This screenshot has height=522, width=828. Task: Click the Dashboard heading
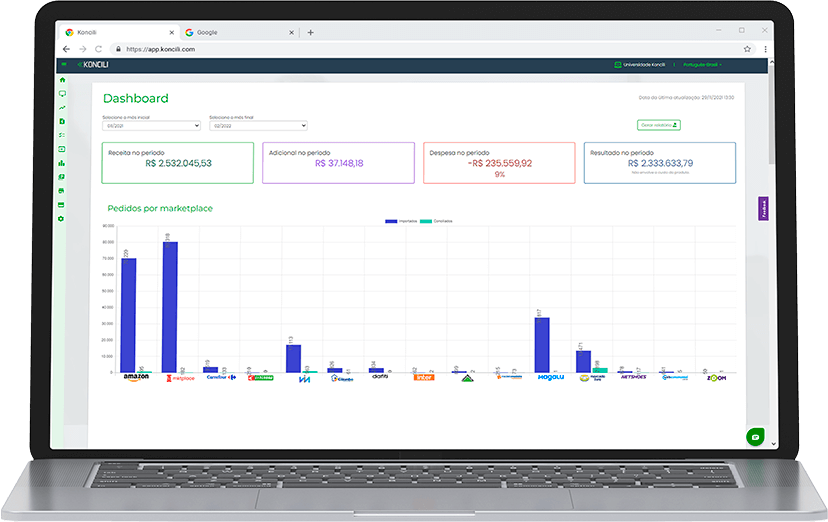(x=136, y=98)
